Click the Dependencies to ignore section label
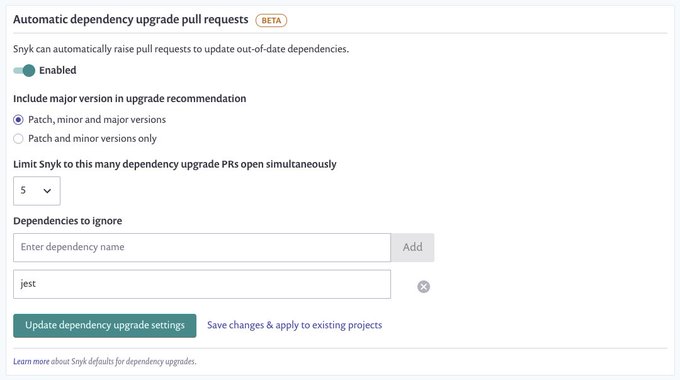 (68, 221)
